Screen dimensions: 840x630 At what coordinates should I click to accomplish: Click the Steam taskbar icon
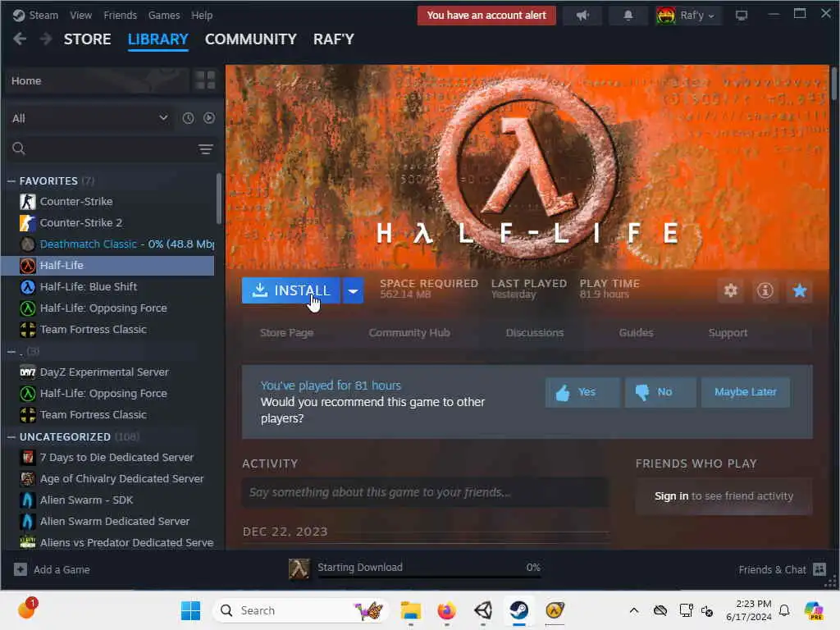click(x=519, y=610)
